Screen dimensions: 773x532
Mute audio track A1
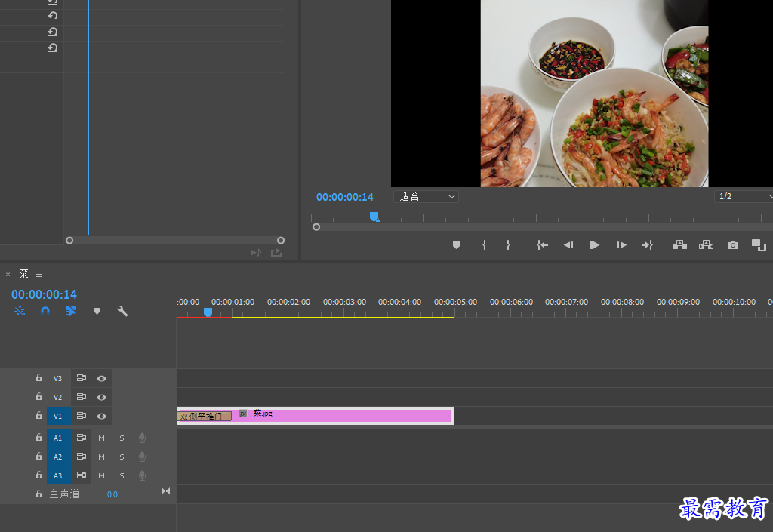click(x=102, y=438)
